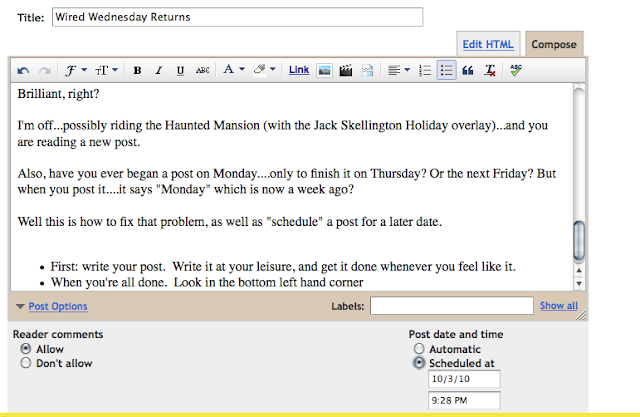Viewport: 640px width, 417px height.
Task: Click the scrollbar down arrow
Action: pyautogui.click(x=579, y=283)
